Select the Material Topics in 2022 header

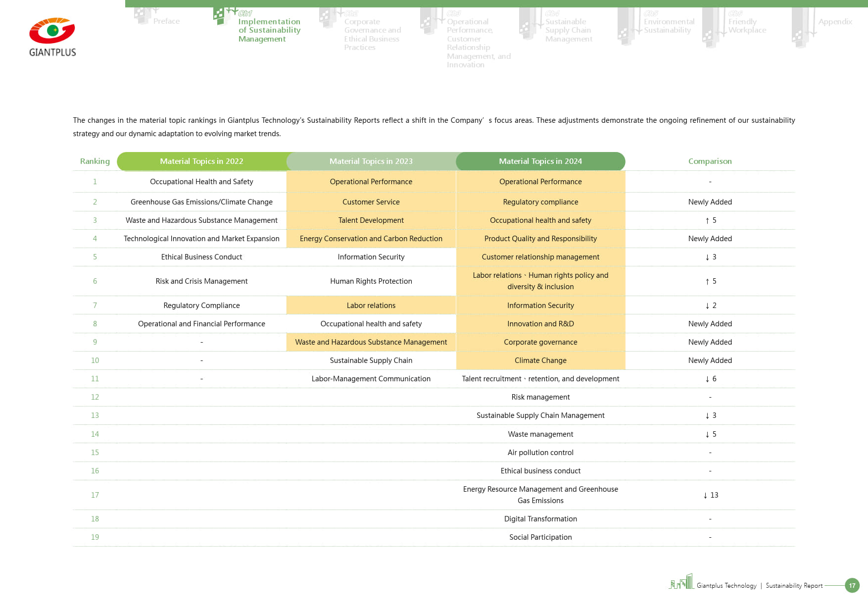click(201, 161)
